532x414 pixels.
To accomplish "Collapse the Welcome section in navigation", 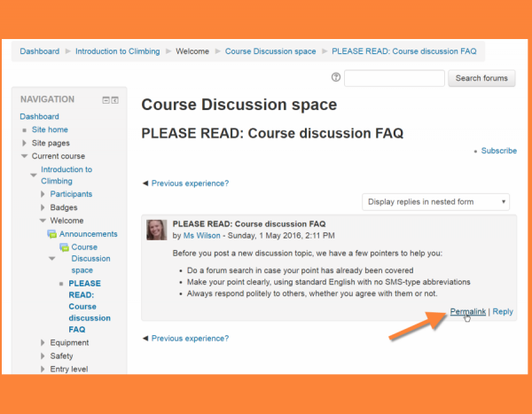I will [x=43, y=221].
